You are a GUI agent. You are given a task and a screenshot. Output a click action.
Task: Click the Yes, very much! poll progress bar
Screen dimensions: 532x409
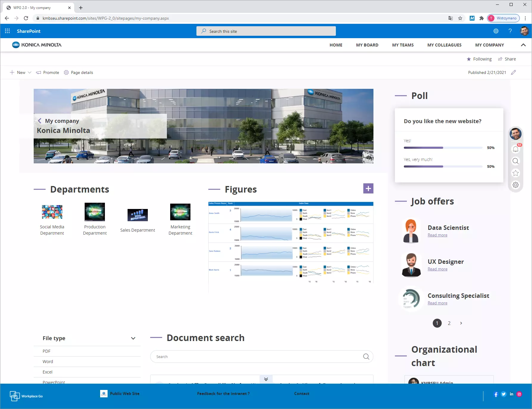tap(443, 167)
